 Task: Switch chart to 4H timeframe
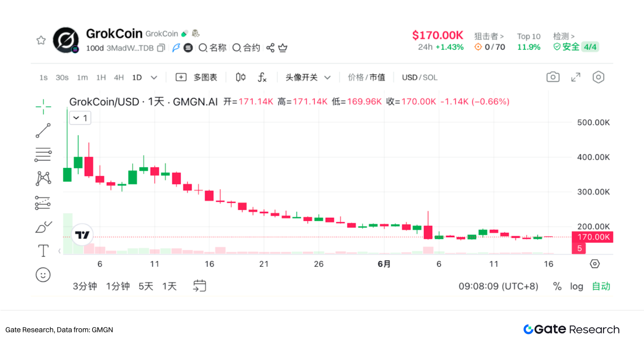[119, 77]
